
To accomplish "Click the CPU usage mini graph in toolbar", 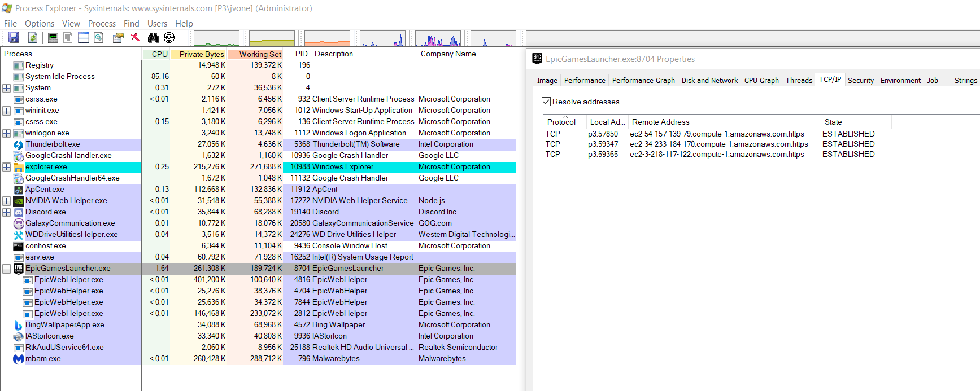I will (x=216, y=38).
